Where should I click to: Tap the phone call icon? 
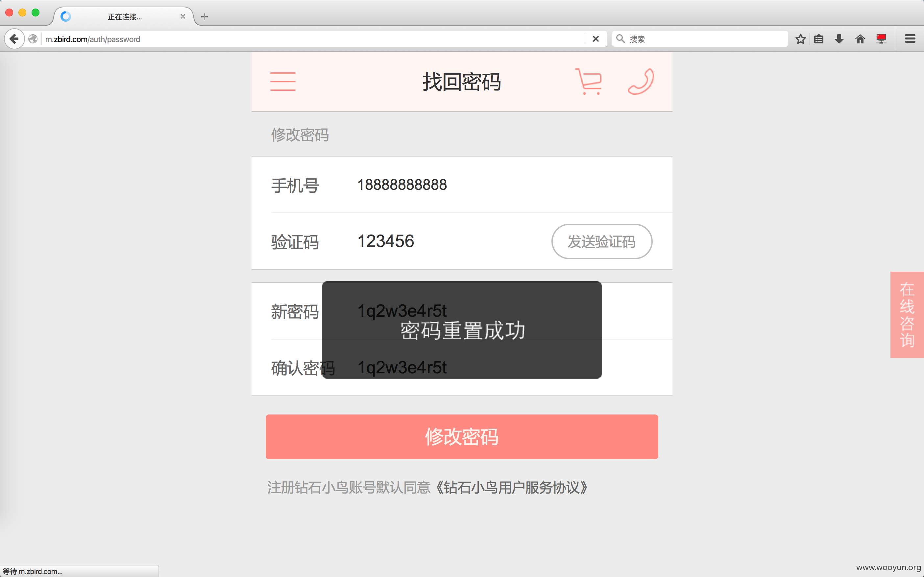pos(641,81)
